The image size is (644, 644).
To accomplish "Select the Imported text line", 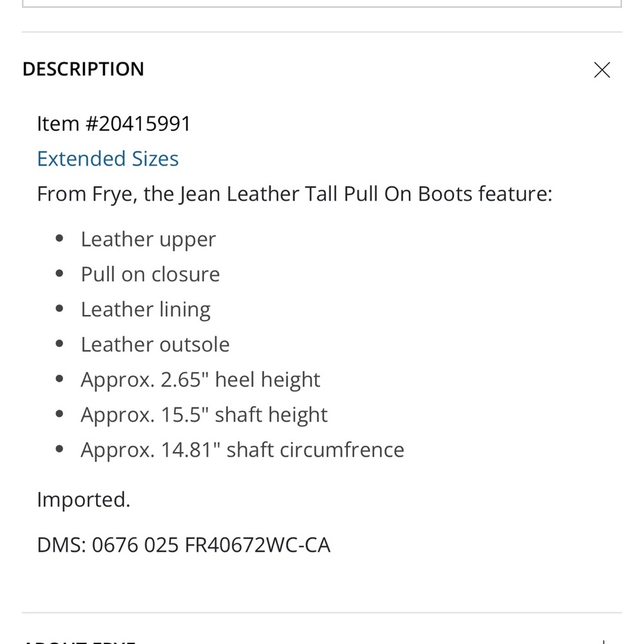I will click(x=84, y=499).
